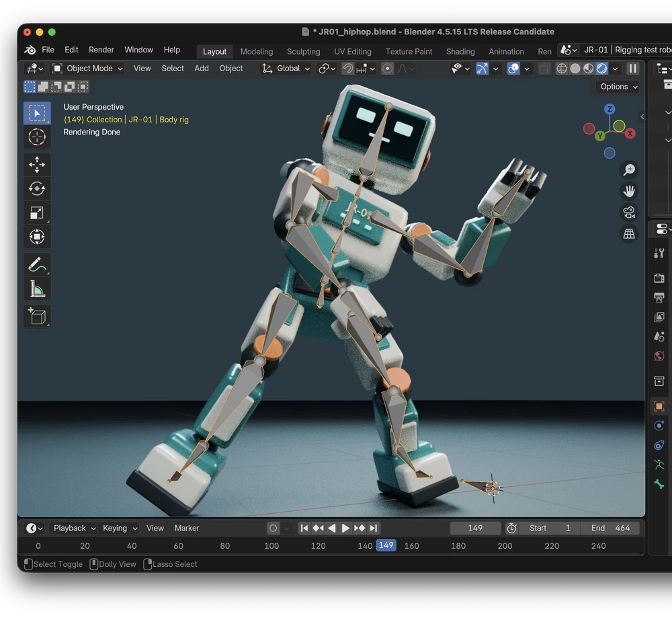
Task: Open the File menu
Action: point(48,50)
